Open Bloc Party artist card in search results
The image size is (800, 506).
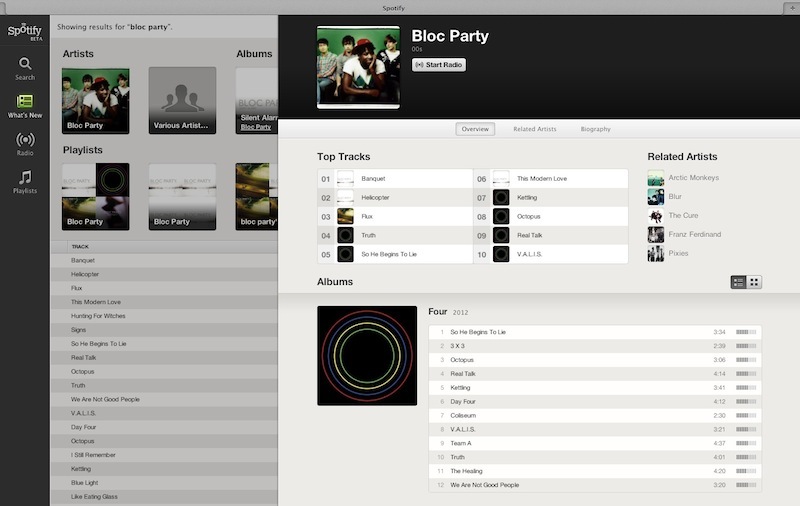(x=95, y=100)
